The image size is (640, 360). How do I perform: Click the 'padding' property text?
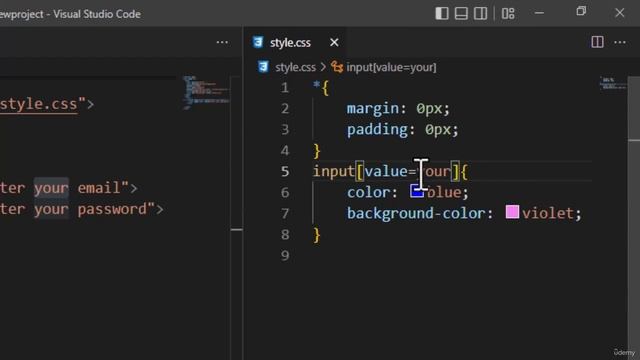pos(377,130)
